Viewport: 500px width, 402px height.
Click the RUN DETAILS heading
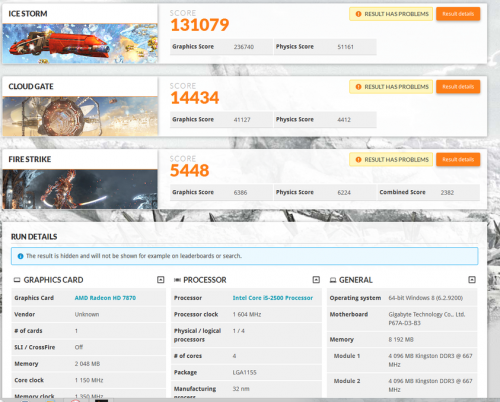pos(34,237)
